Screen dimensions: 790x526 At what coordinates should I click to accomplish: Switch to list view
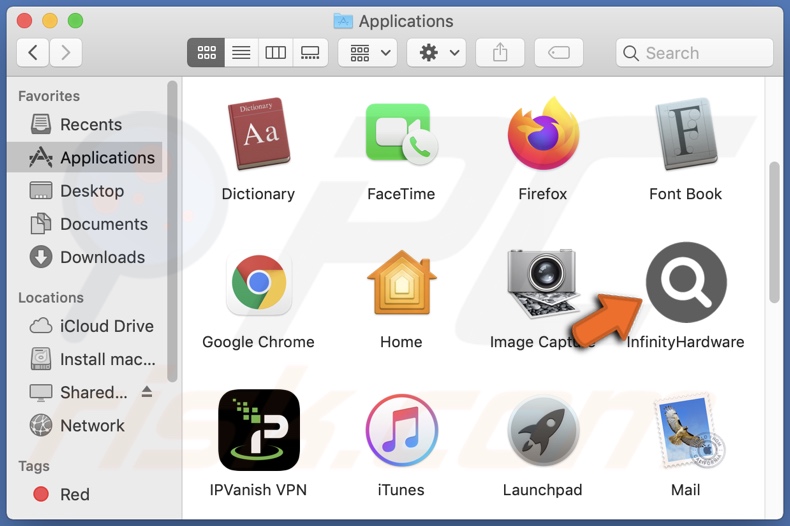[241, 52]
